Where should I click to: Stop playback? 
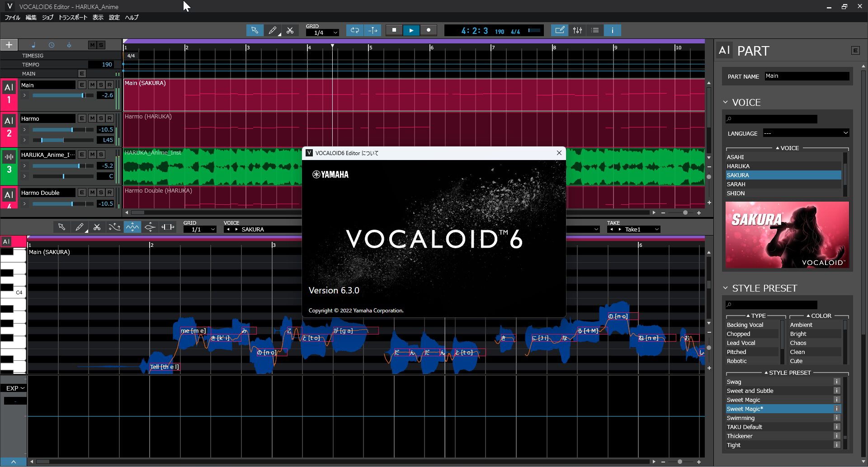[394, 30]
